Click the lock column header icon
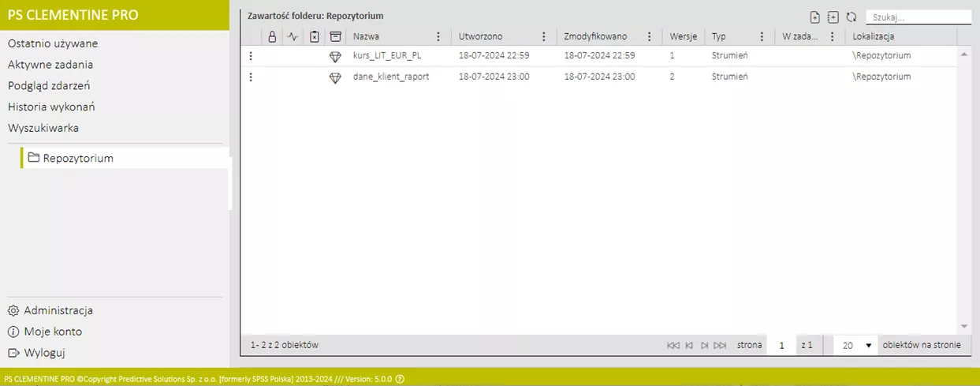The width and height of the screenshot is (980, 386). pyautogui.click(x=272, y=36)
